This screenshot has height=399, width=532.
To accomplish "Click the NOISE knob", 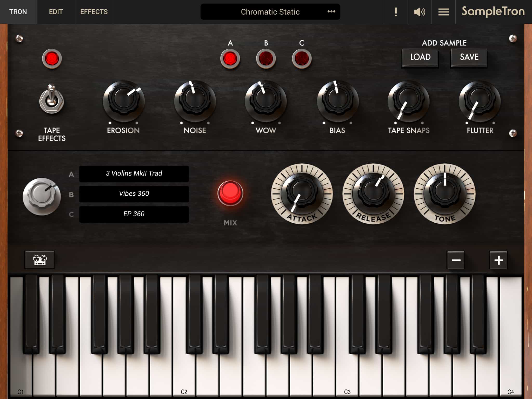I will pyautogui.click(x=195, y=101).
